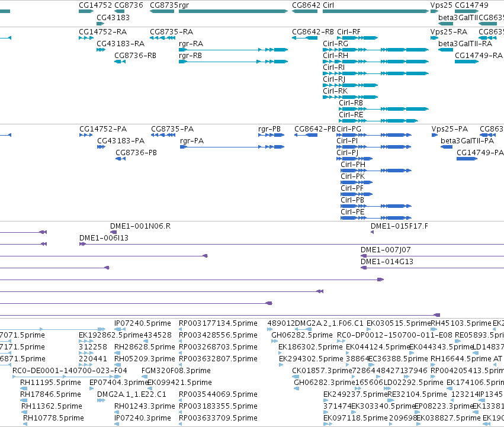
Task: Open the RH11195.5prime EST label
Action: click(x=50, y=383)
